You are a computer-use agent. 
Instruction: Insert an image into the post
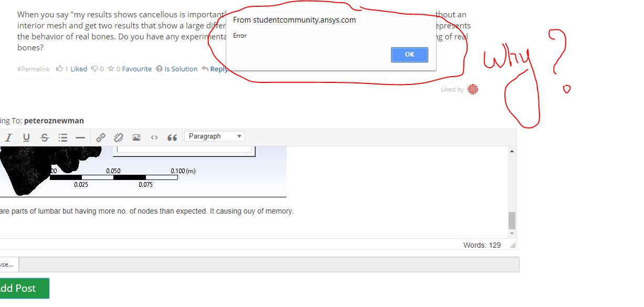(136, 137)
